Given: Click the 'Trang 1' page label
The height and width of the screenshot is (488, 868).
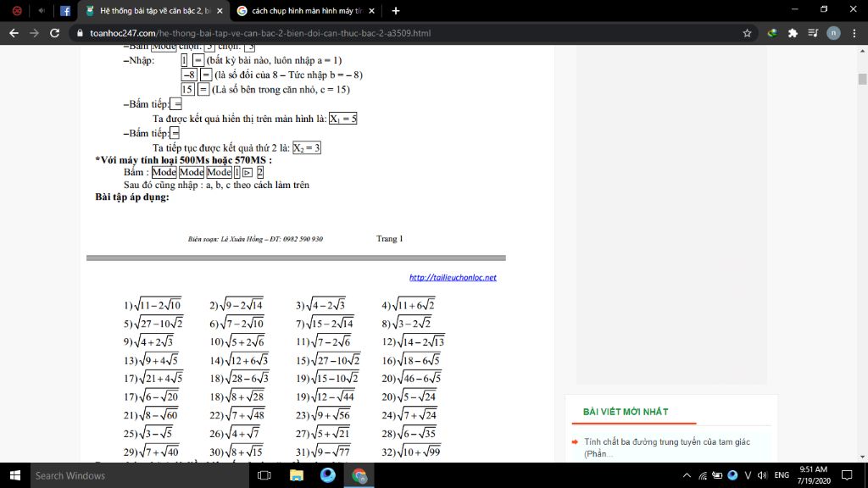Looking at the screenshot, I should pyautogui.click(x=390, y=238).
